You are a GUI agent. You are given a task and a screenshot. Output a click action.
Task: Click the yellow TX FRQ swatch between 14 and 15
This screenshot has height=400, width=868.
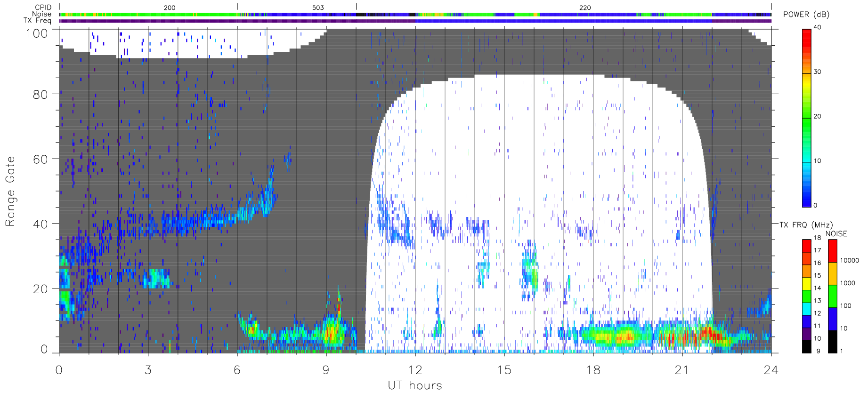807,284
